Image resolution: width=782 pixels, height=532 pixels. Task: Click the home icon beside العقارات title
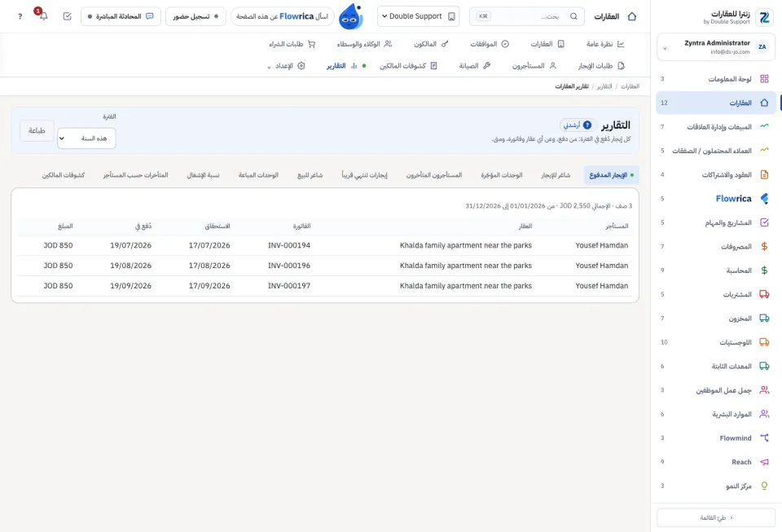coord(632,16)
